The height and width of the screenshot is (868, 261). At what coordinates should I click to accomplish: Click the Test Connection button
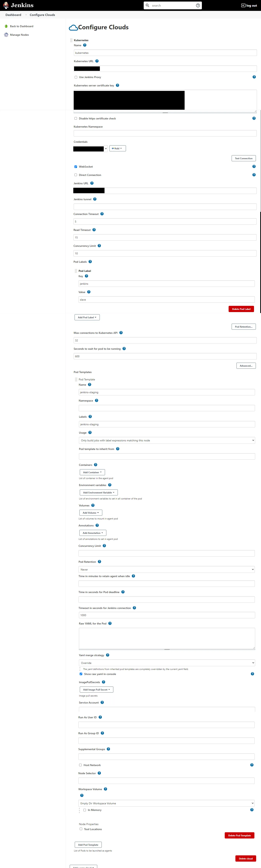pos(244,158)
